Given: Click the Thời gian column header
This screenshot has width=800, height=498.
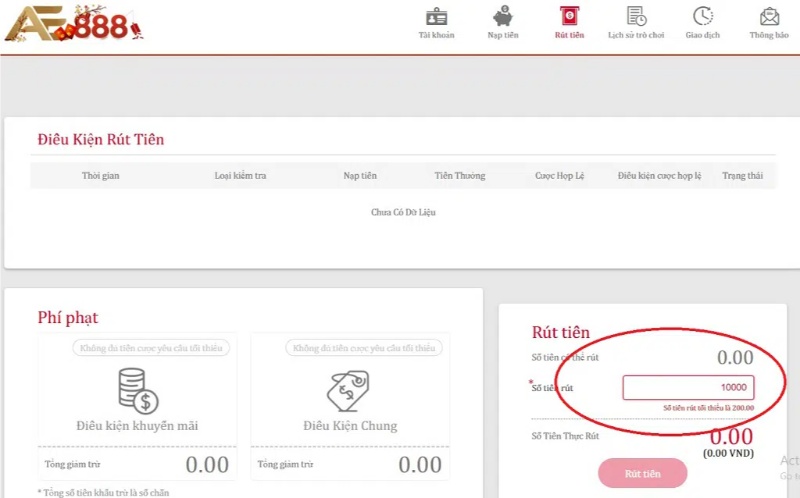Looking at the screenshot, I should [100, 176].
